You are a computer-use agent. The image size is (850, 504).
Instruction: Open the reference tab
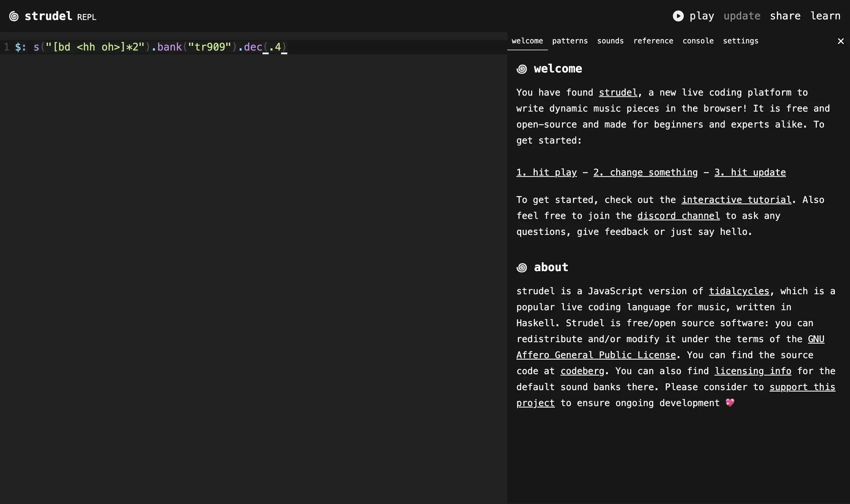pyautogui.click(x=653, y=41)
